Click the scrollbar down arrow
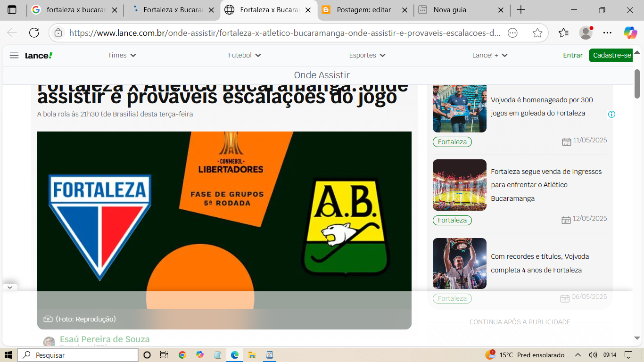644x362 pixels. [637, 338]
